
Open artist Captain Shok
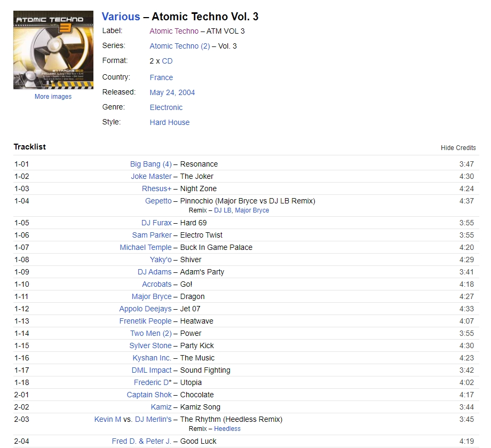(149, 395)
